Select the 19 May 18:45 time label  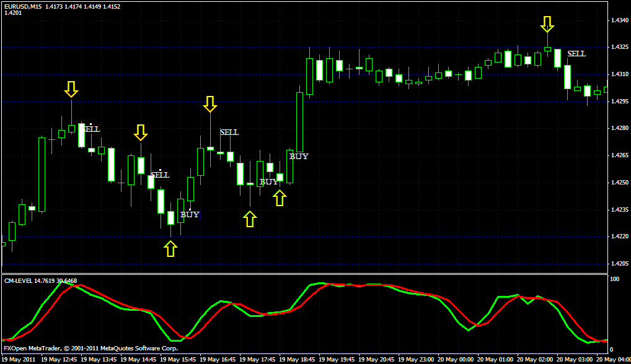click(x=297, y=359)
